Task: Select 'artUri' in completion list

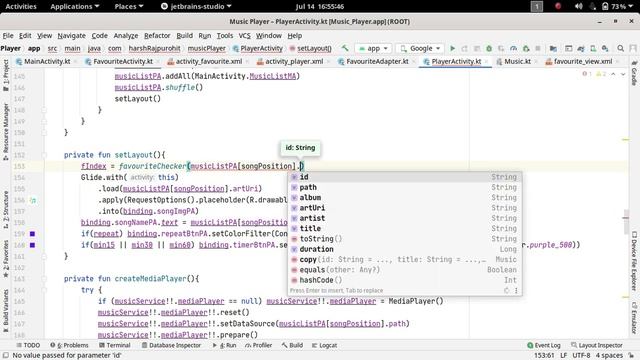Action: (405, 208)
